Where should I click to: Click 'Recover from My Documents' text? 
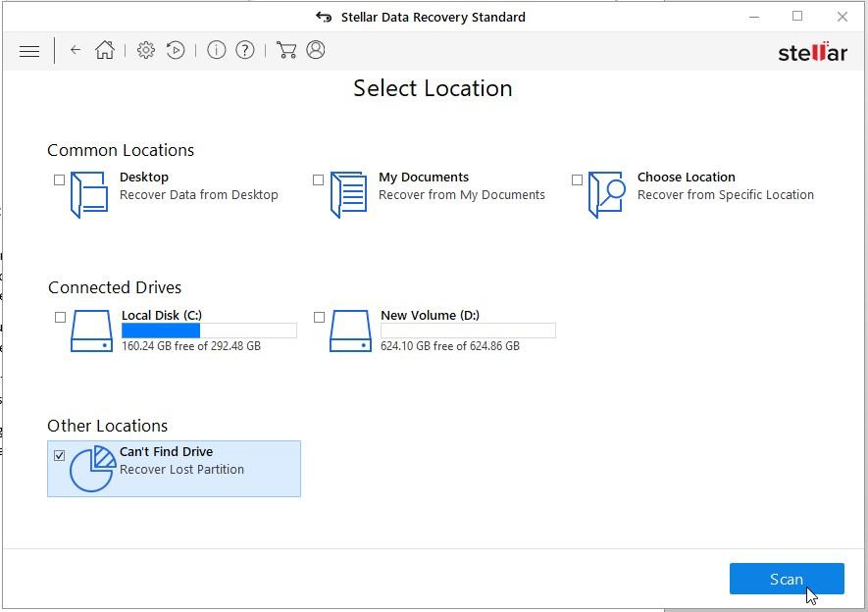tap(462, 195)
